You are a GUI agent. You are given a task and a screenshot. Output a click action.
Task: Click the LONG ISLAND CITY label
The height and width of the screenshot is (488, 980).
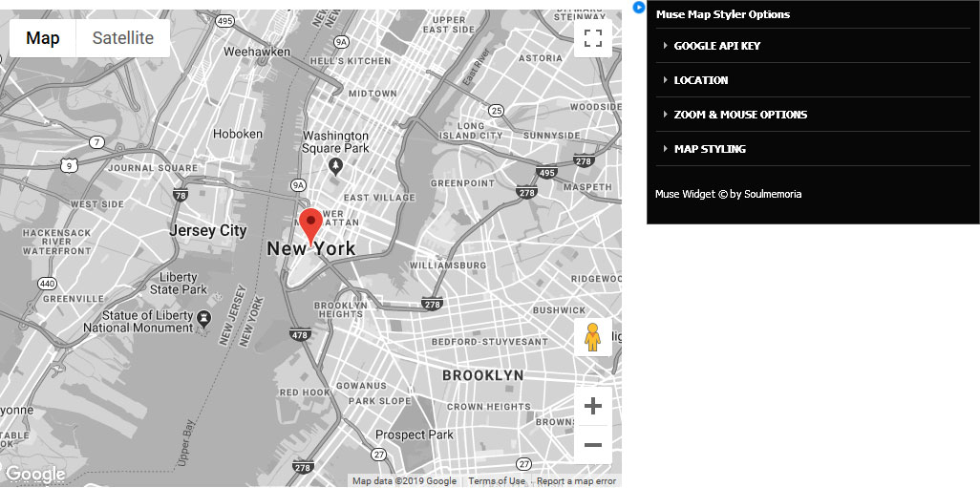click(x=471, y=131)
